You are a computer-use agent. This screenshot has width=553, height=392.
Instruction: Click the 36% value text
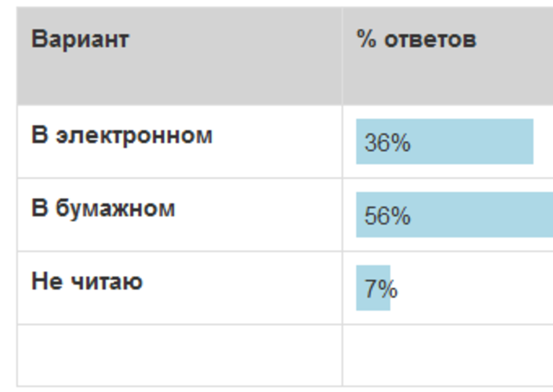pyautogui.click(x=388, y=143)
